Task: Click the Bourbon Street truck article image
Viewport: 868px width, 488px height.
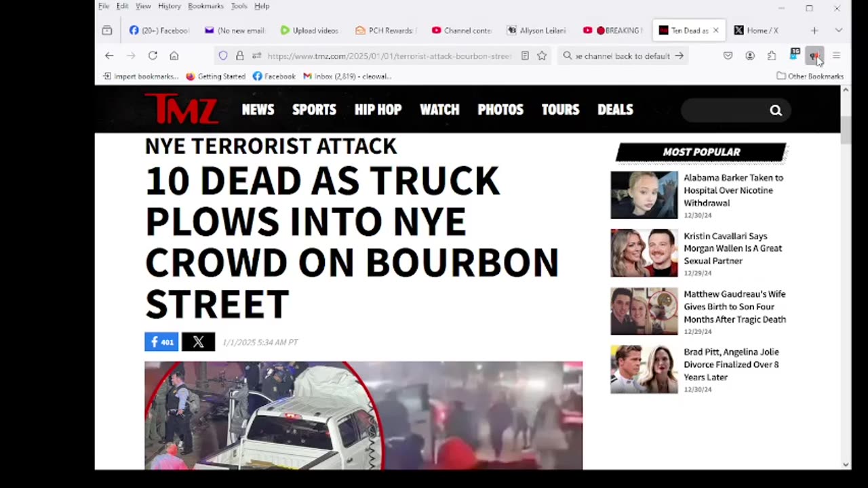Action: tap(363, 415)
